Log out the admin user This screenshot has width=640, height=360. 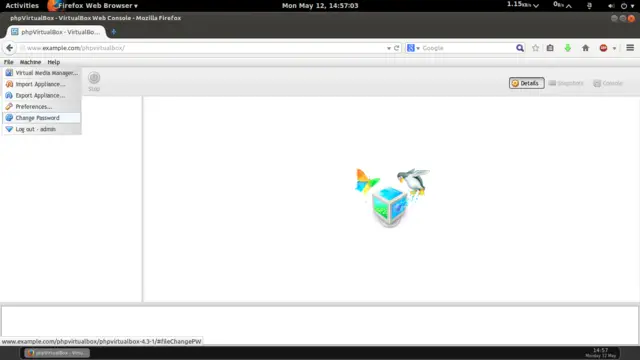click(x=42, y=129)
